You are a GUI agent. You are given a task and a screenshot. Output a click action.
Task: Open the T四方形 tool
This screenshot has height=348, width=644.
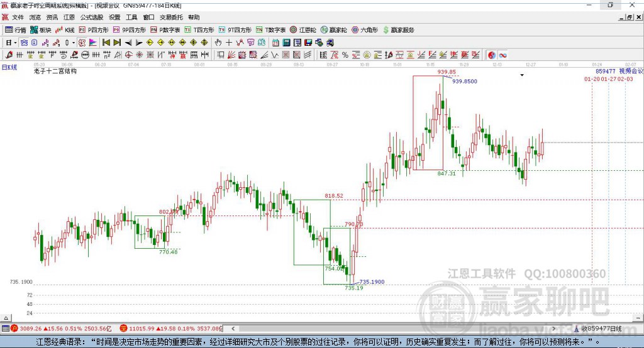[199, 30]
